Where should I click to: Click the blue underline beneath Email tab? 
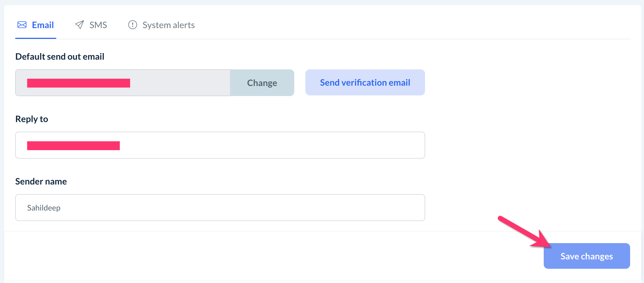click(x=36, y=38)
